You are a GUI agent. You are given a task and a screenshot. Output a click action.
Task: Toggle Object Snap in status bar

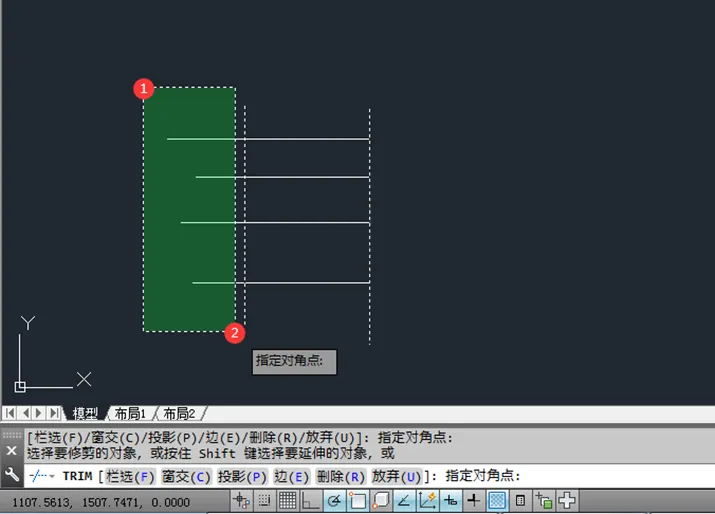358,501
